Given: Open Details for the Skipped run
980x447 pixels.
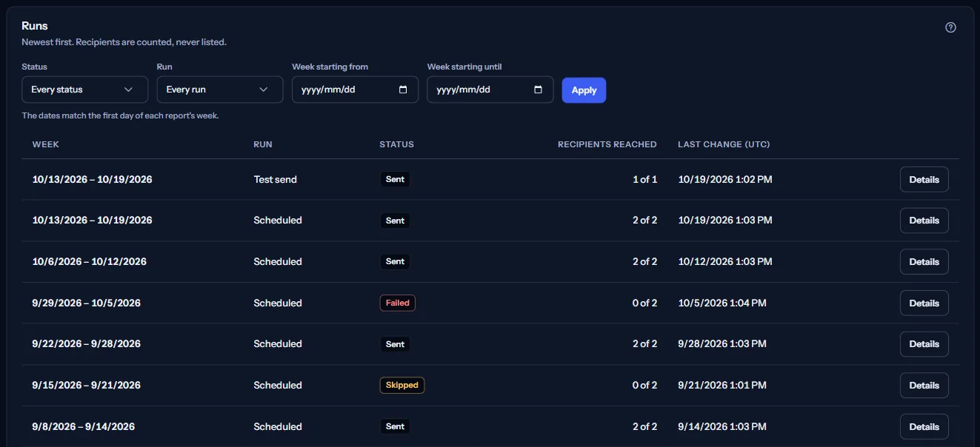Looking at the screenshot, I should 924,385.
